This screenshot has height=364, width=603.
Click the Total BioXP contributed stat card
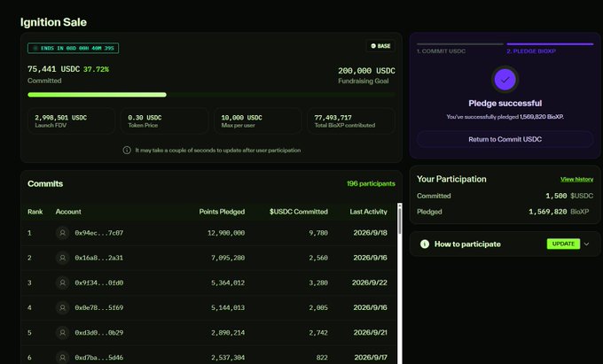(351, 121)
